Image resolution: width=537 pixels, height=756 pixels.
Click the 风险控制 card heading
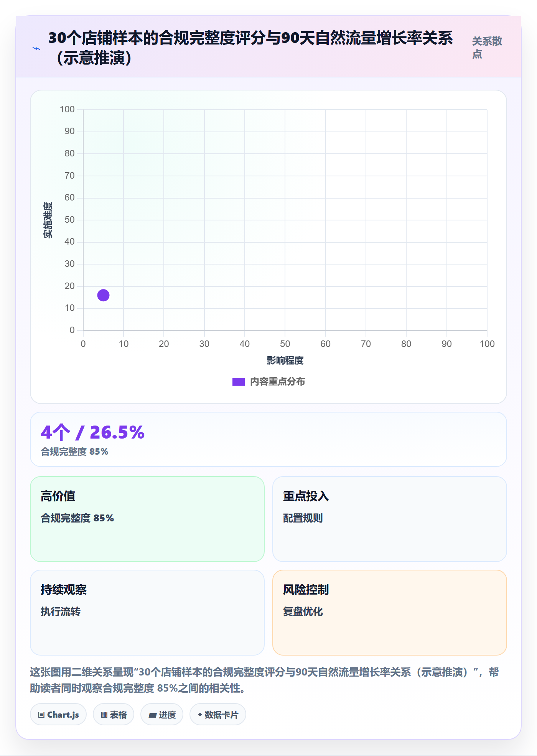pyautogui.click(x=306, y=590)
